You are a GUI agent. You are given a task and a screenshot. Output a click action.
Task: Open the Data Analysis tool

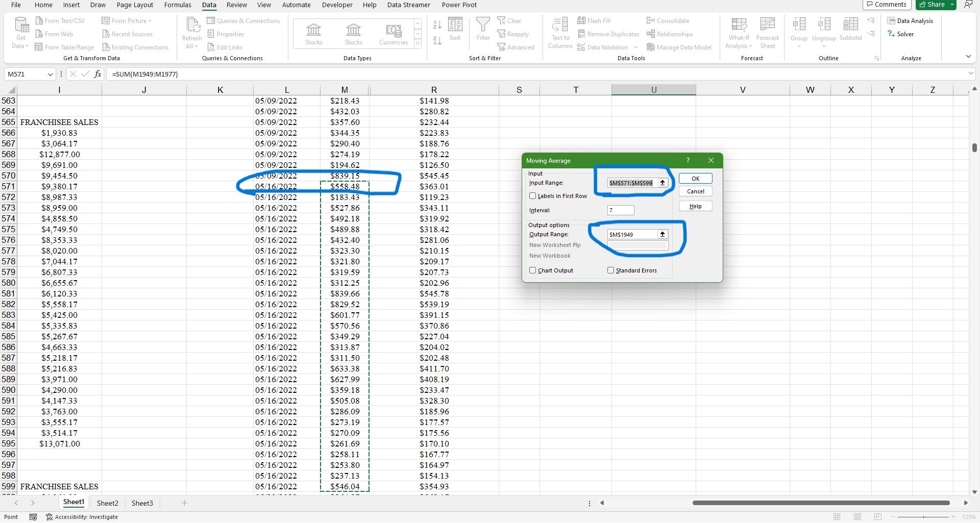[x=910, y=21]
